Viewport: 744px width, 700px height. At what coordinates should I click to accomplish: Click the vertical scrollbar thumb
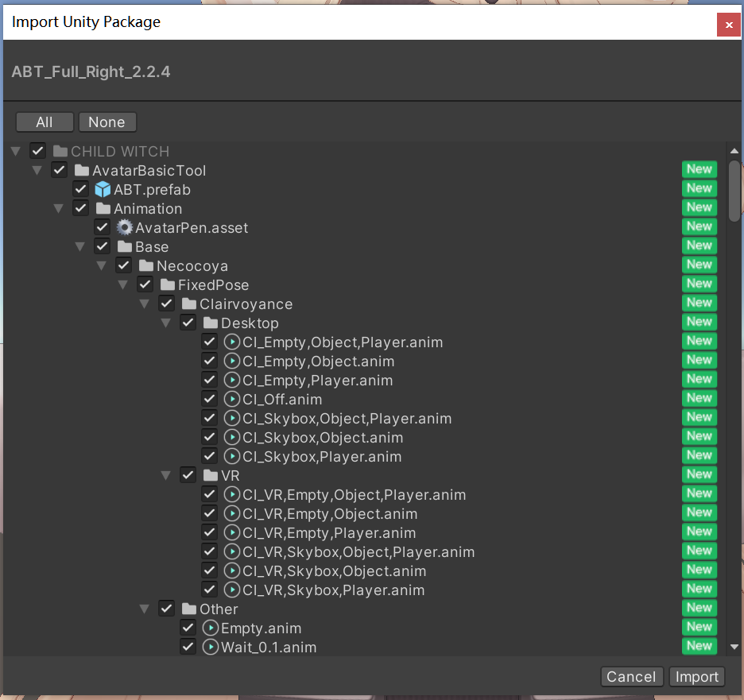[734, 189]
